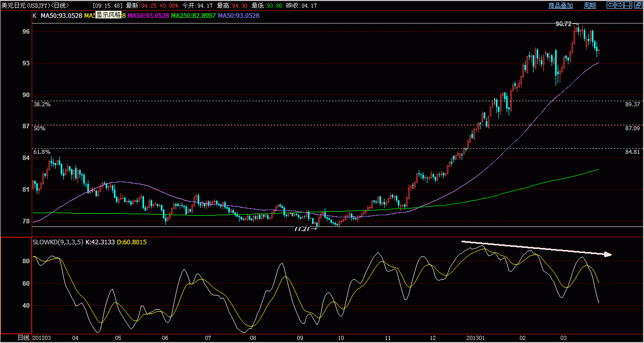Click the 87.09 retracement price label
The width and height of the screenshot is (644, 343).
tap(632, 129)
